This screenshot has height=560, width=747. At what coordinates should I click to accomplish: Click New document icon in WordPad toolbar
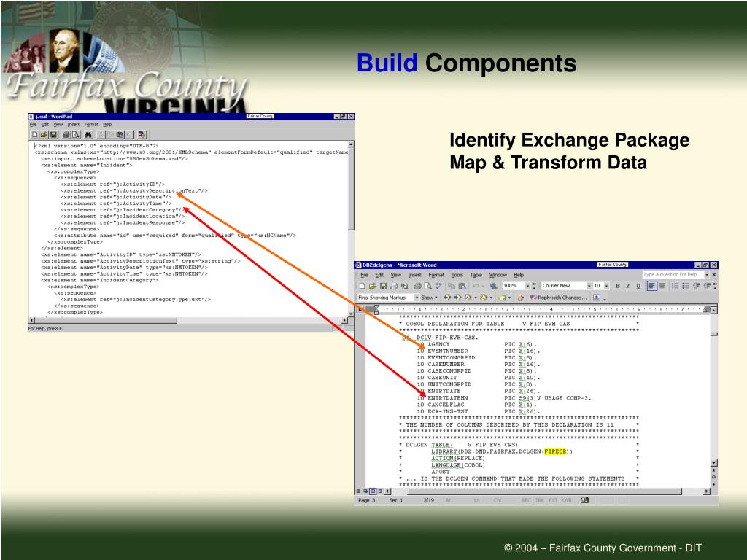[35, 135]
